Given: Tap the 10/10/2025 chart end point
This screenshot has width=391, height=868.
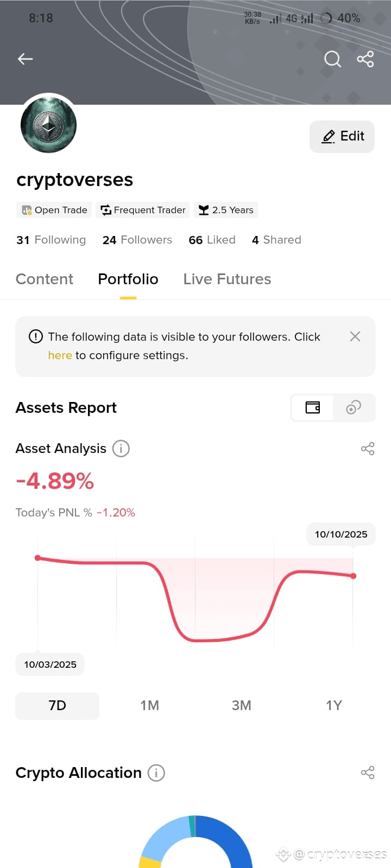Looking at the screenshot, I should point(354,576).
